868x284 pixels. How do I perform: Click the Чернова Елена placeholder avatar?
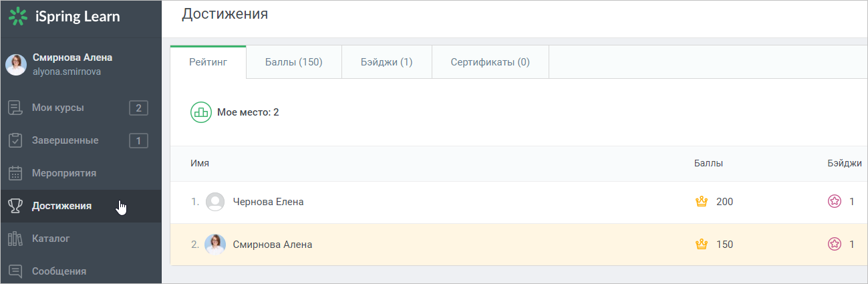click(x=215, y=202)
